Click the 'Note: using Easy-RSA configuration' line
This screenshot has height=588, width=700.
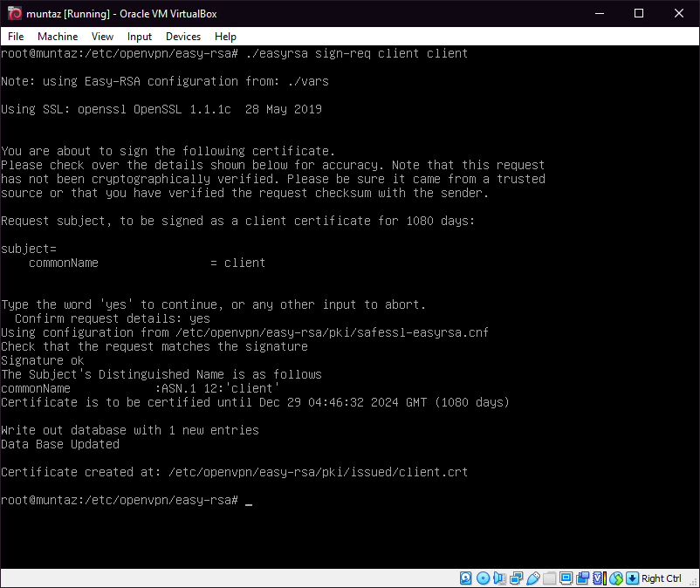coord(165,81)
